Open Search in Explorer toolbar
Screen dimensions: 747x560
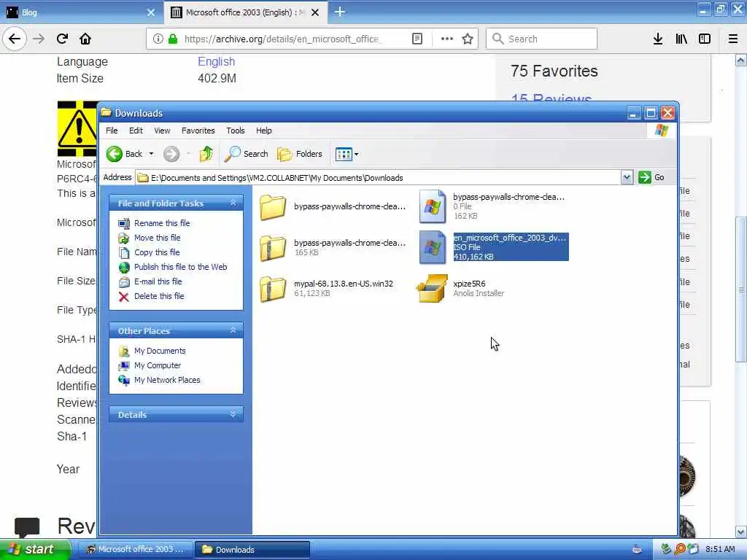pyautogui.click(x=246, y=154)
